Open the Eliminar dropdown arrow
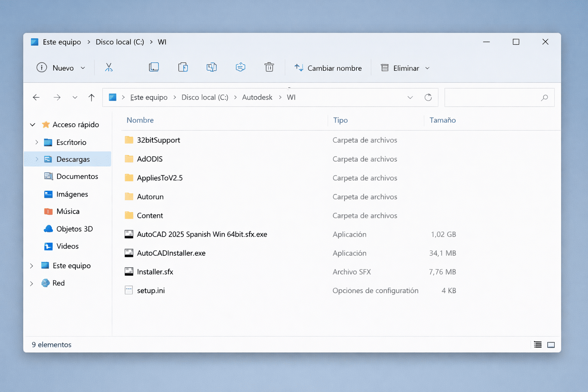588x392 pixels. pyautogui.click(x=428, y=68)
